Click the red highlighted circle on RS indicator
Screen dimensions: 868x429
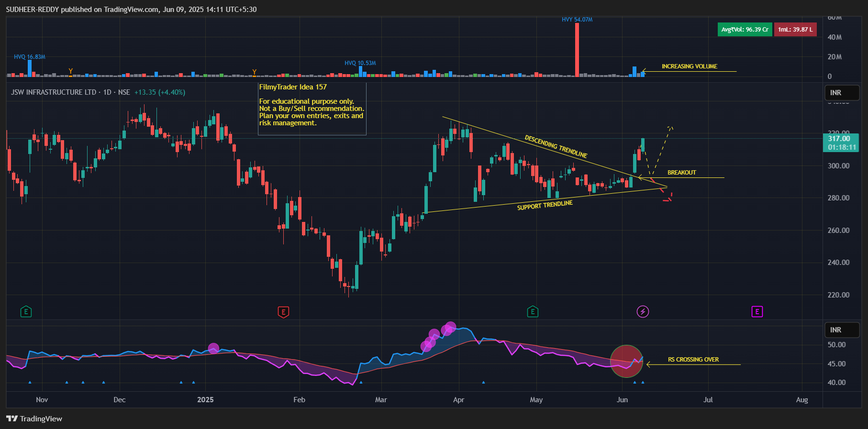tap(626, 361)
